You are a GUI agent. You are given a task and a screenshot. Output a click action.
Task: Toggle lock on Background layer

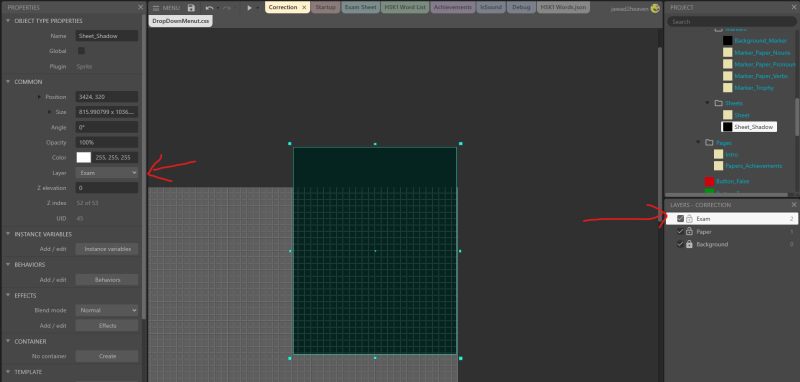coord(689,244)
